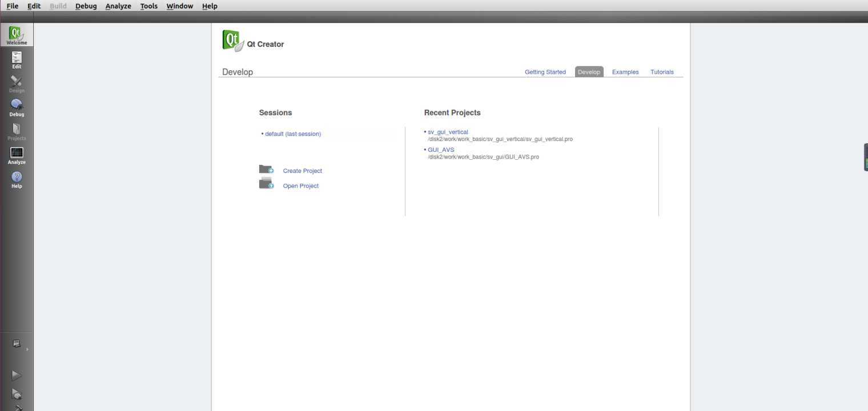Open recent project GUI_AVS
Viewport: 868px width, 411px height.
441,150
